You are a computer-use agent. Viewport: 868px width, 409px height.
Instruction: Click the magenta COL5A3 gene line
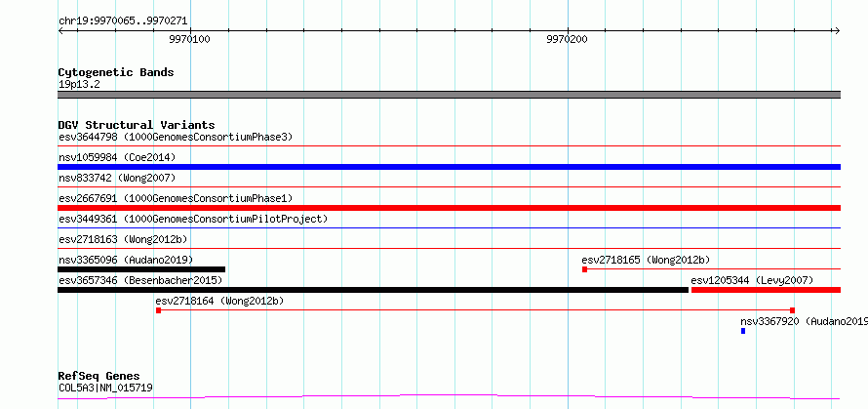[449, 396]
